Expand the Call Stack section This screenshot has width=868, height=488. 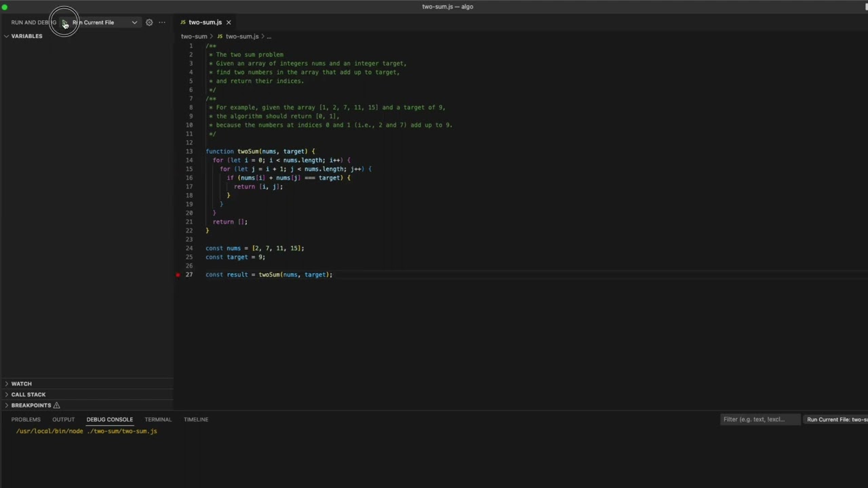coord(28,394)
